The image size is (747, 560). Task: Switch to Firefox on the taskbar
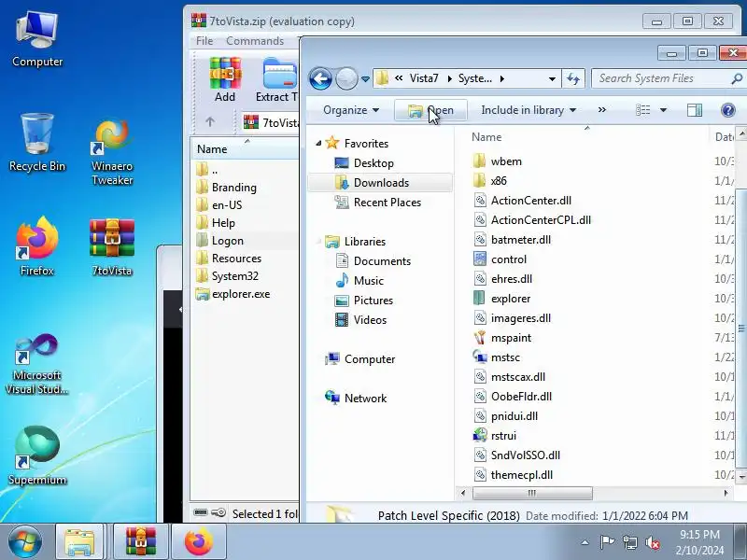(198, 542)
